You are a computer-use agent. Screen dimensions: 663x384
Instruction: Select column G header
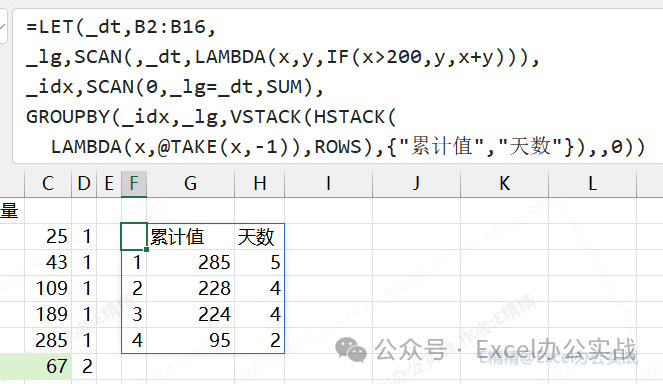[x=191, y=184]
